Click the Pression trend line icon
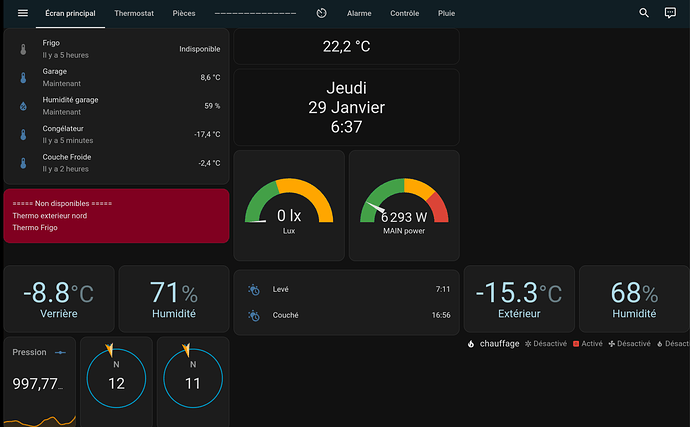This screenshot has width=690, height=427. pyautogui.click(x=60, y=353)
